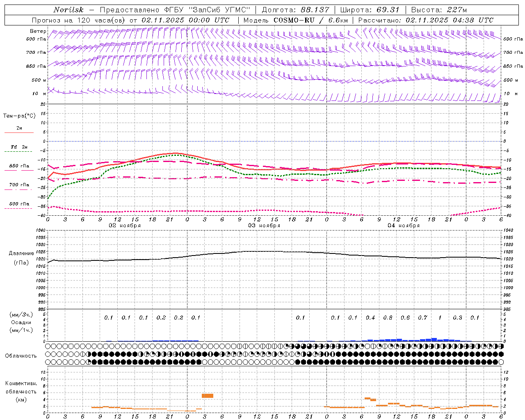The height and width of the screenshot is (420, 525).
Task: Click the 'Осадки' precipitation label
Action: coord(21,322)
